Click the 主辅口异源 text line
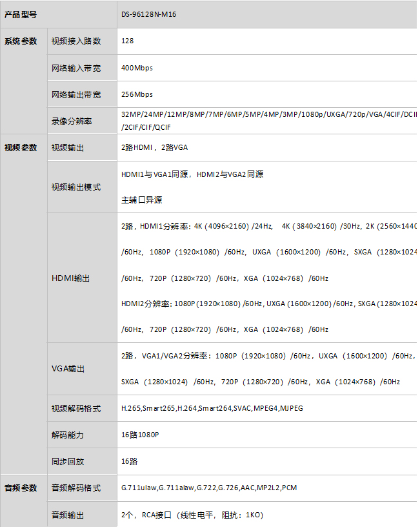Screen dimensions: 420x527 pyautogui.click(x=141, y=200)
